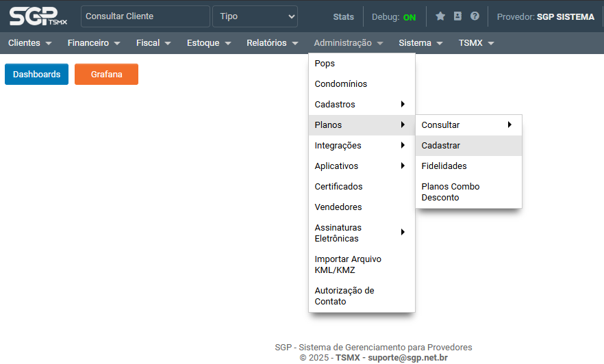This screenshot has height=364, width=604.
Task: Choose Fidelidades menu entry
Action: [444, 166]
